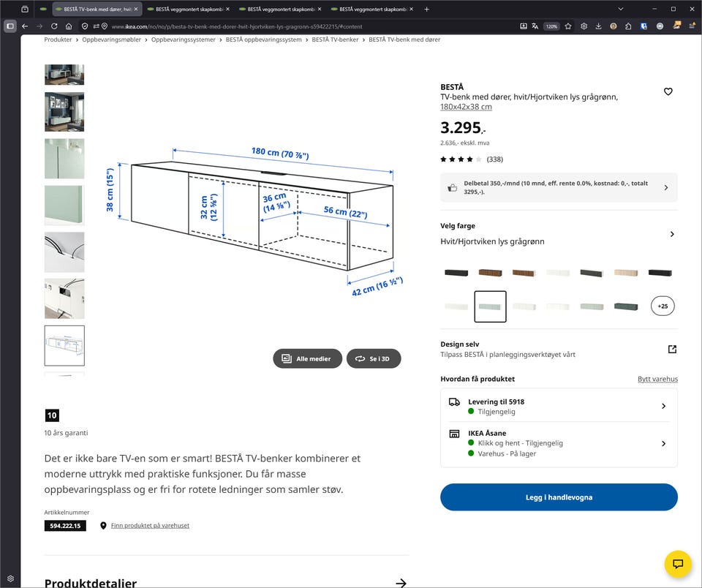Expand the Velg farge chevron
This screenshot has height=588, width=702.
click(x=672, y=234)
